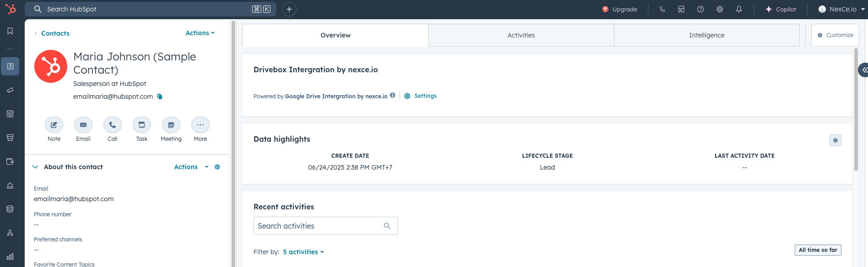
Task: Open the Data highlights settings gear button
Action: pos(836,140)
